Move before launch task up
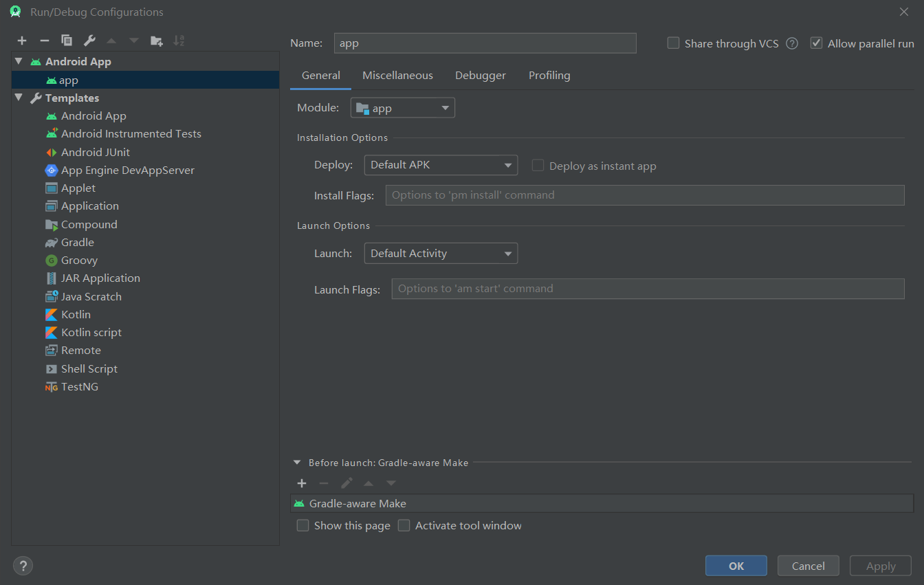 point(368,483)
